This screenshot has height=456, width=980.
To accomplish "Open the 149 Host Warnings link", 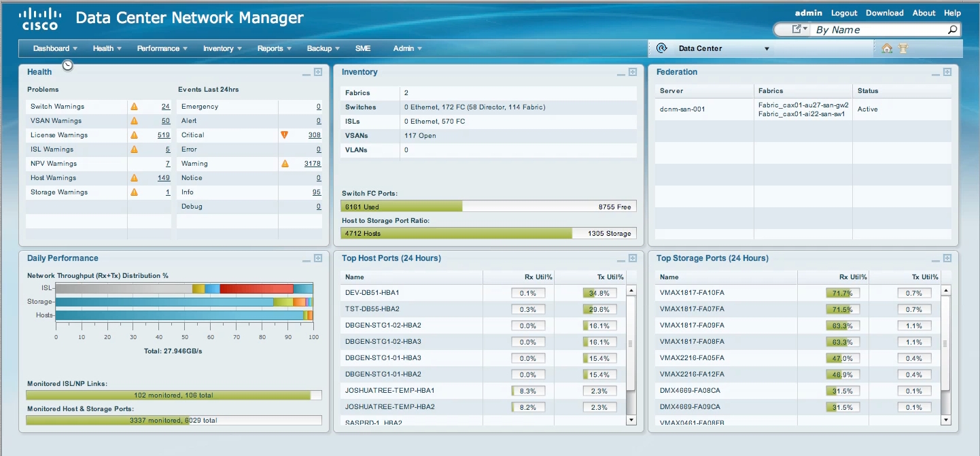I will (x=164, y=178).
